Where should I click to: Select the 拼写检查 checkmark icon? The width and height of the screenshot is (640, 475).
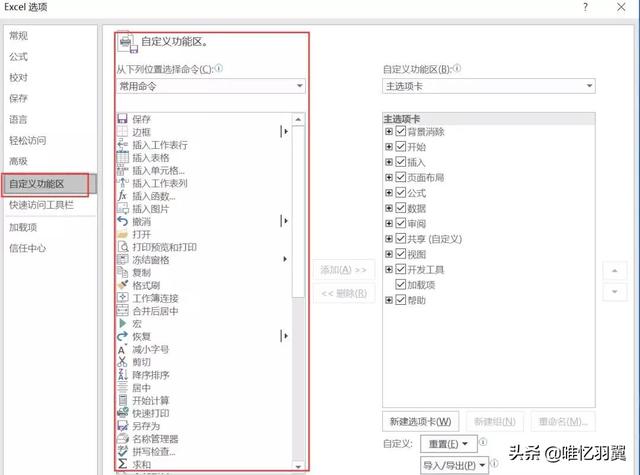[x=122, y=451]
